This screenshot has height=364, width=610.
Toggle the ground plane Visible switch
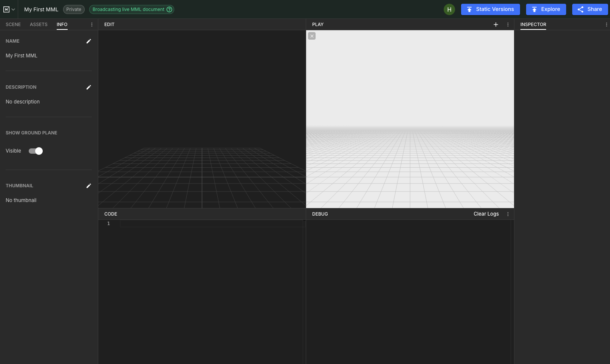pos(36,151)
